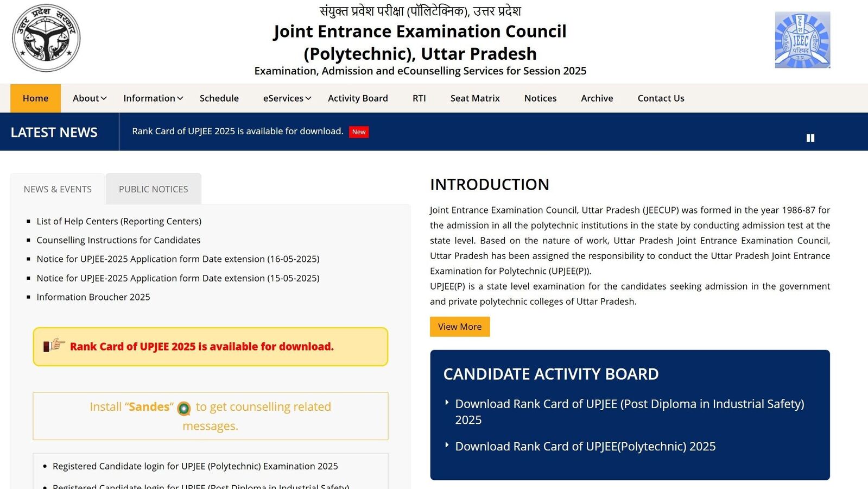Open the Seat Matrix page

(x=474, y=98)
